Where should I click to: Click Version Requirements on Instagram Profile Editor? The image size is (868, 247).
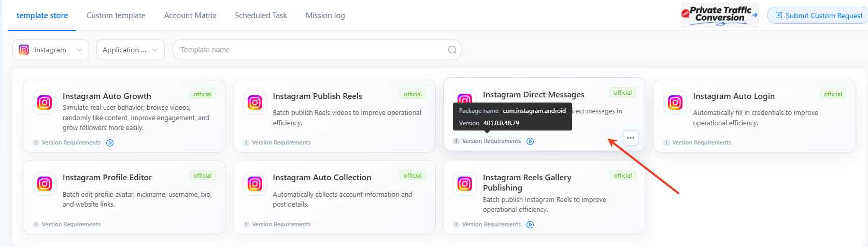71,224
